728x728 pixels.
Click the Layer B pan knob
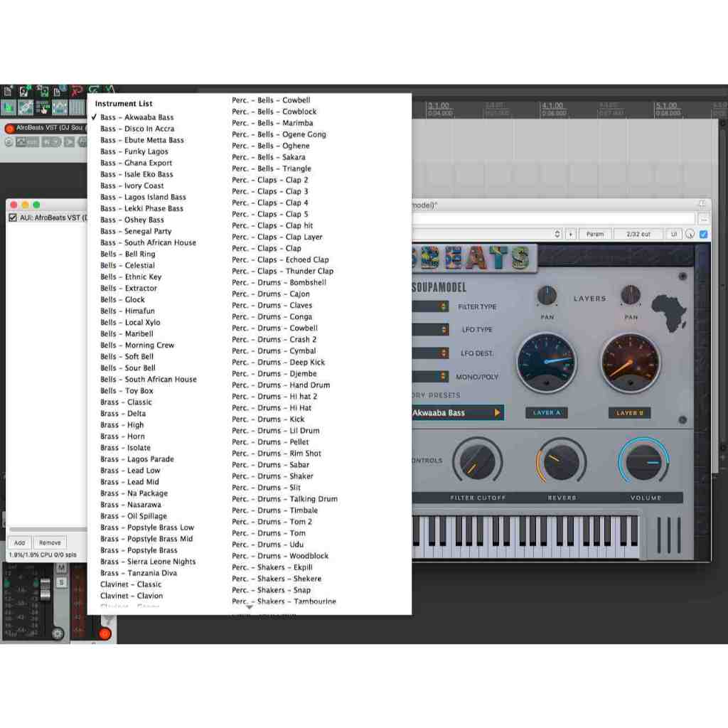(631, 295)
